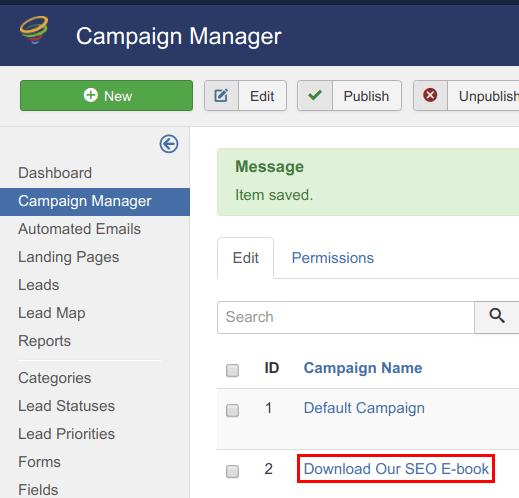Open Landing Pages in the sidebar
Screen dimensions: 519x498
click(x=68, y=257)
